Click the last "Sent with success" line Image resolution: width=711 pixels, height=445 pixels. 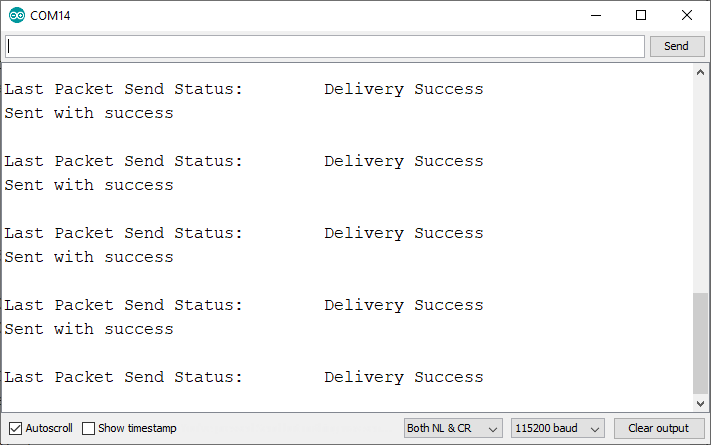(89, 329)
